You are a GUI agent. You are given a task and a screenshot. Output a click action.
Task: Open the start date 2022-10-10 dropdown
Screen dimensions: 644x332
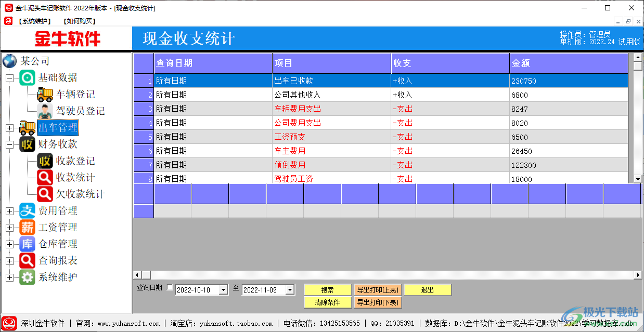[223, 290]
